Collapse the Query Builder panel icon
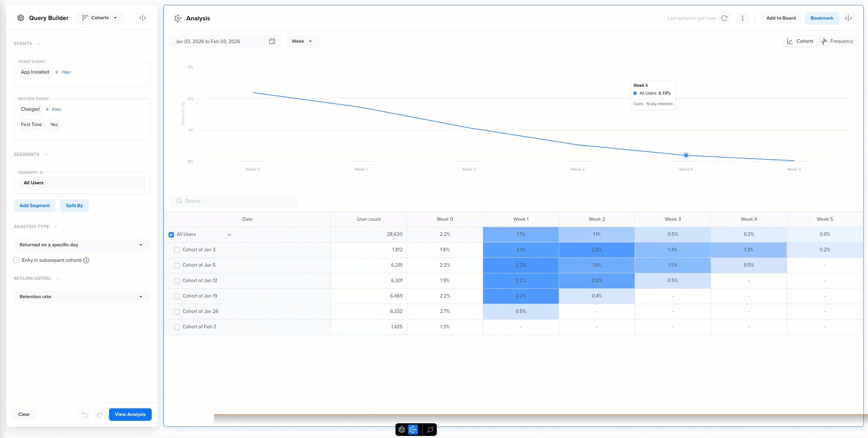 [143, 18]
